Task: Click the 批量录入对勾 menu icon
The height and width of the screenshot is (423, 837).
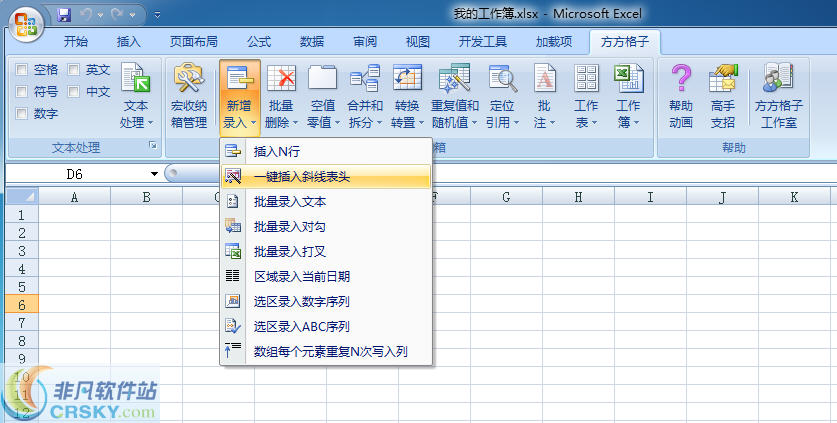Action: tap(233, 226)
